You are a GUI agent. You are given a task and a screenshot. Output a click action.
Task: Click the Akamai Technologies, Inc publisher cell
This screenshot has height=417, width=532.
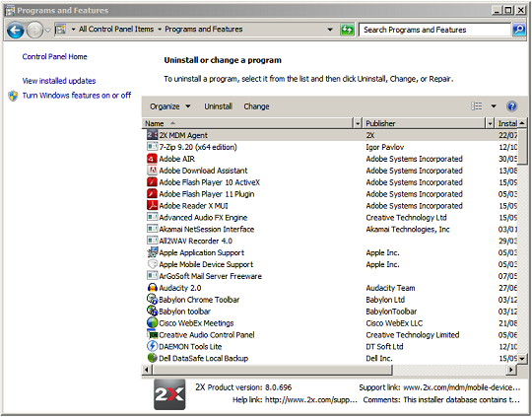[x=408, y=230]
